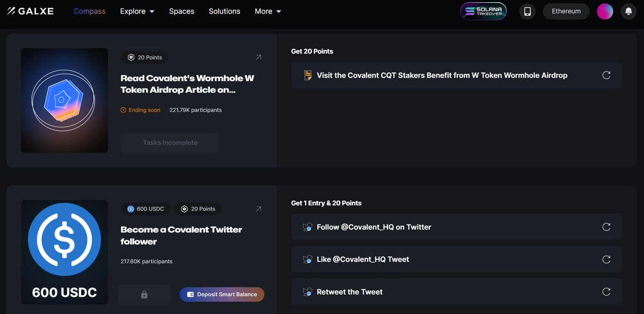
Task: Open Deposit Smart Balance
Action: (222, 294)
